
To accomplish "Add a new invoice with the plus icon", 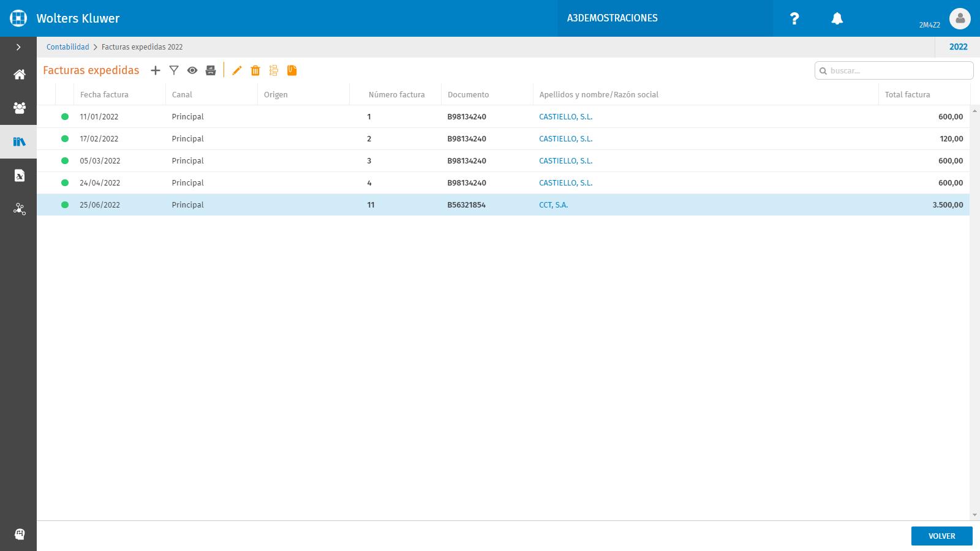I will click(x=156, y=70).
